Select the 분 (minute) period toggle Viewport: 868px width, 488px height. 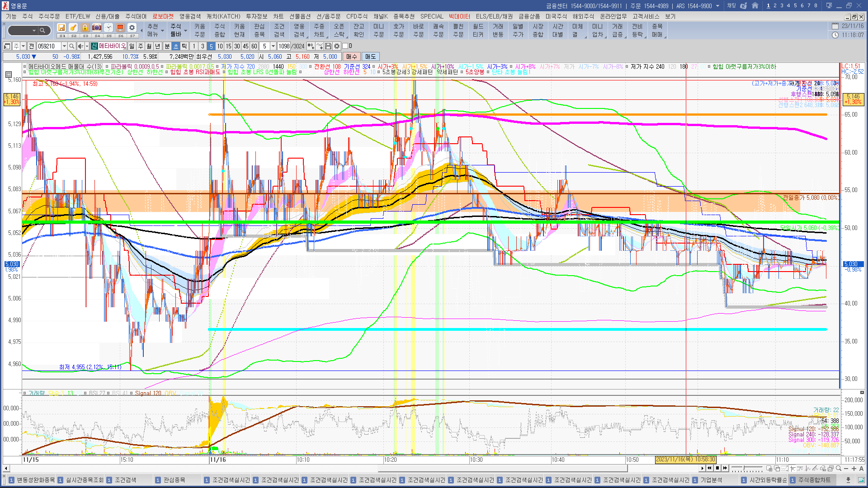167,46
